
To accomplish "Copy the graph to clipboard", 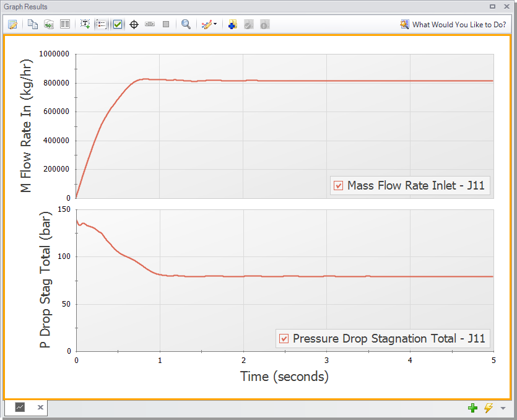I will tap(33, 24).
